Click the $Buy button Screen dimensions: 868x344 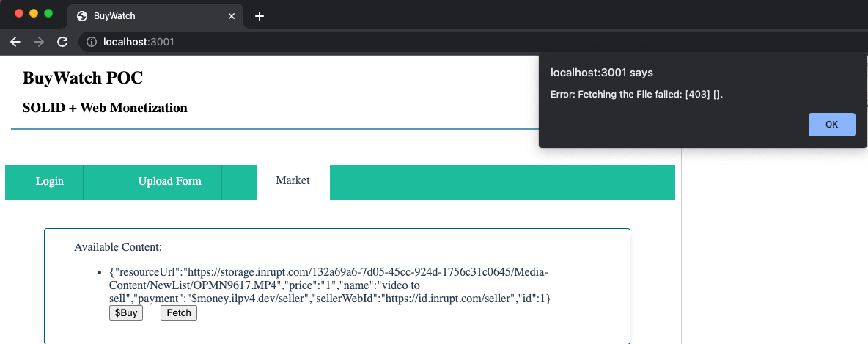pos(126,313)
